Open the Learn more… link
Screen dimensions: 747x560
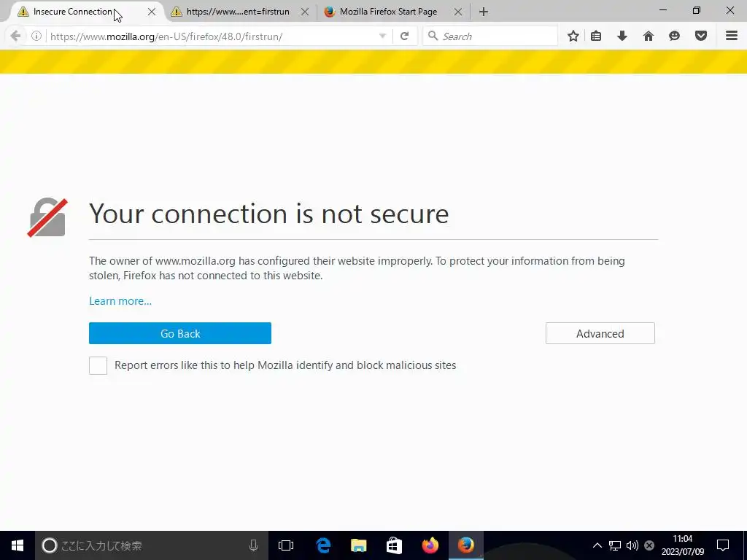[120, 301]
